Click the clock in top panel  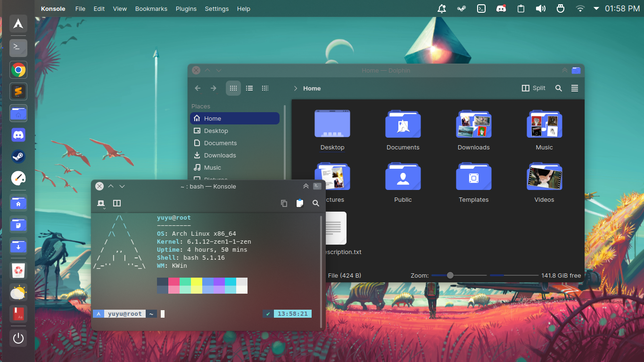tap(622, 8)
